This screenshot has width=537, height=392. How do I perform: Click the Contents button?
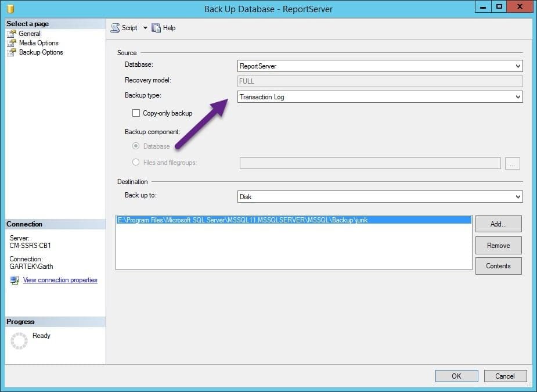(x=498, y=266)
